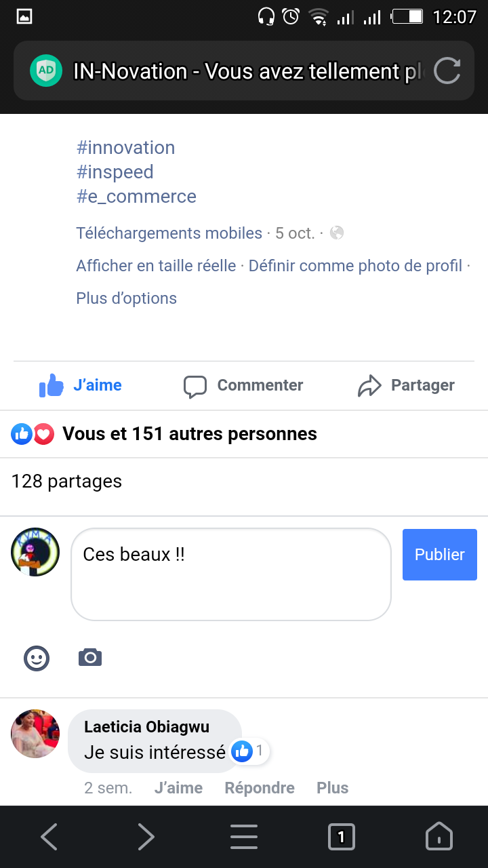488x868 pixels.
Task: Open the #innovation hashtag
Action: [126, 148]
